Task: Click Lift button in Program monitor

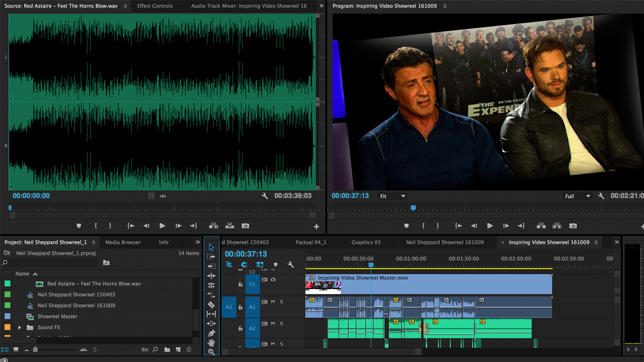Action: click(541, 226)
